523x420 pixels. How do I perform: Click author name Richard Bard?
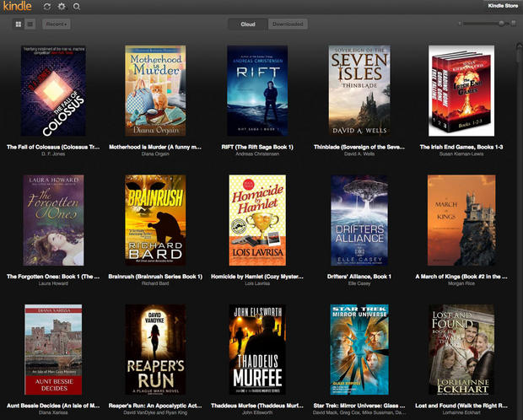155,283
